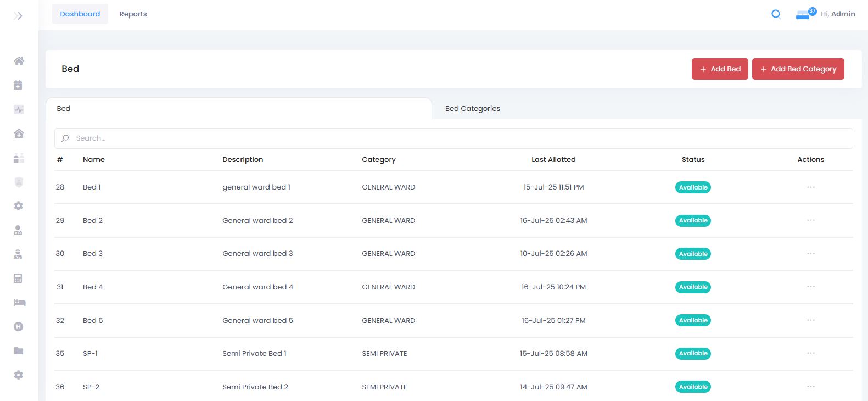
Task: Open actions menu for Bed 2 row
Action: (x=810, y=220)
